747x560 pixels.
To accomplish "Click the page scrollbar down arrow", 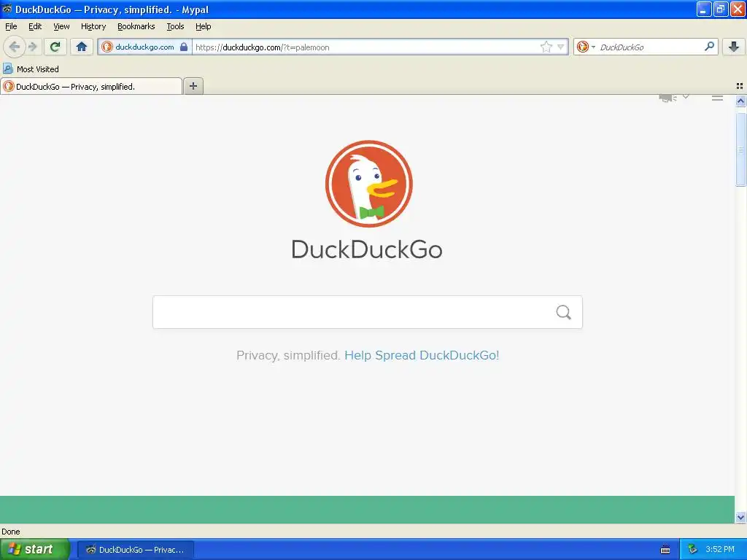I will pyautogui.click(x=740, y=517).
